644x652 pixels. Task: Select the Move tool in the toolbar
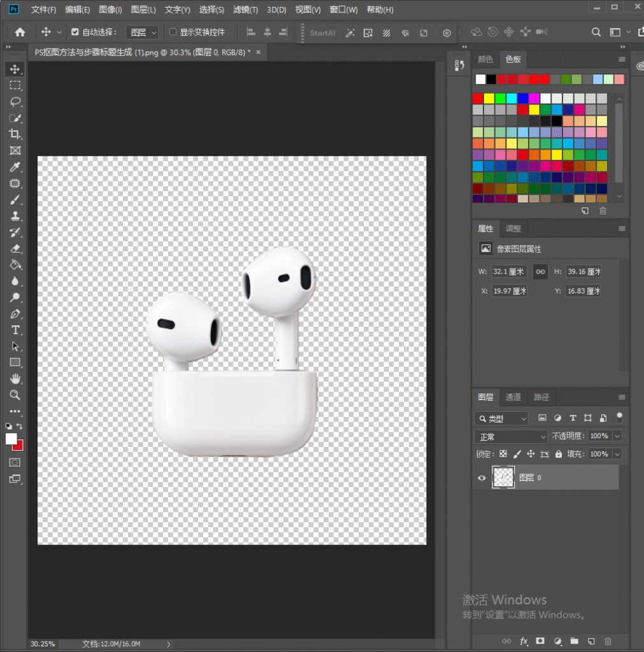[x=15, y=69]
